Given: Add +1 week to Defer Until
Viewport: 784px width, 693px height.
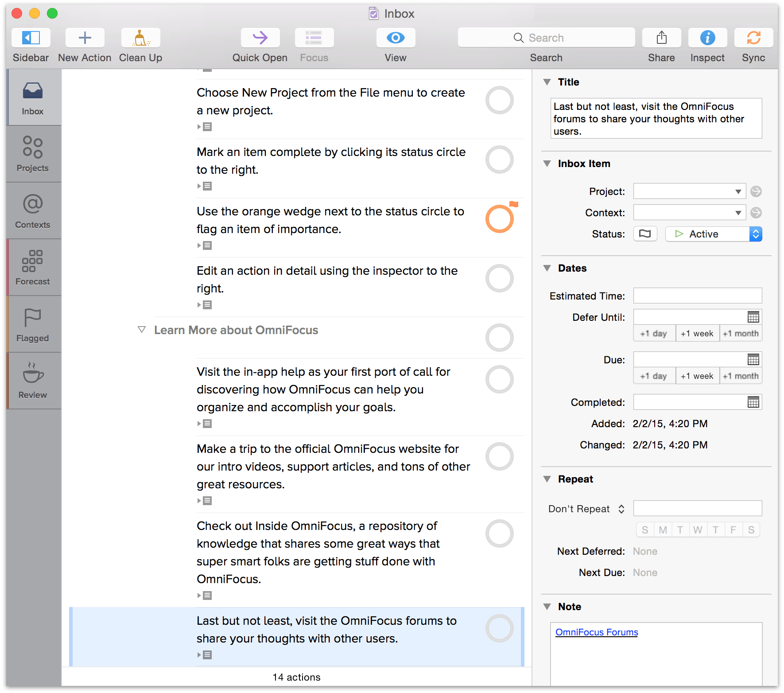Looking at the screenshot, I should [697, 333].
